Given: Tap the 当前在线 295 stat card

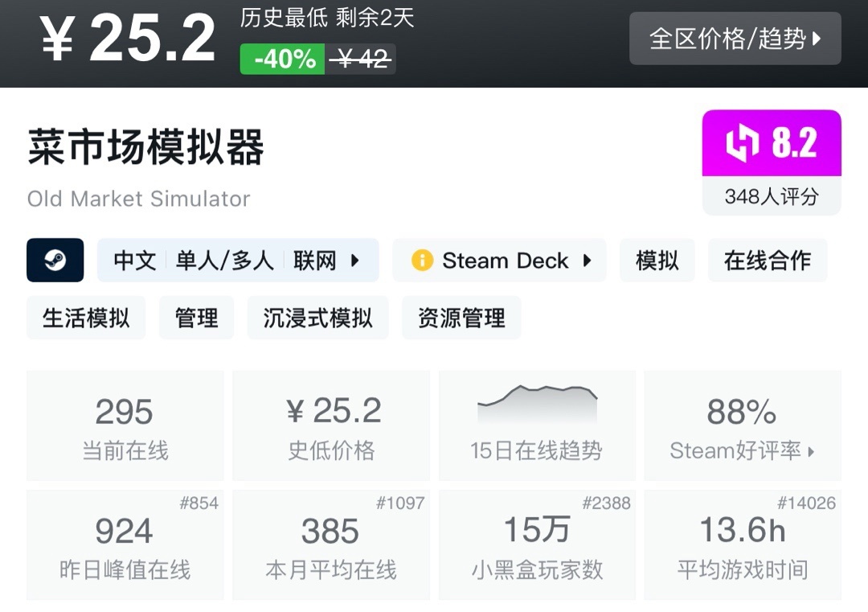Looking at the screenshot, I should (x=125, y=425).
